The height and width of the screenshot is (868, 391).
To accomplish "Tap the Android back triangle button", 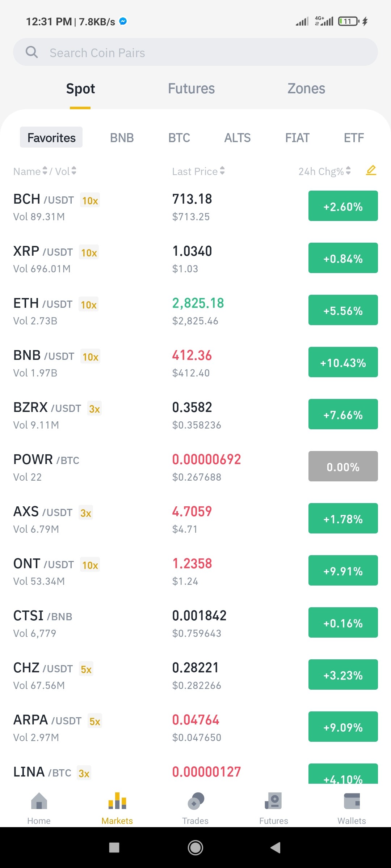I will pos(276,847).
